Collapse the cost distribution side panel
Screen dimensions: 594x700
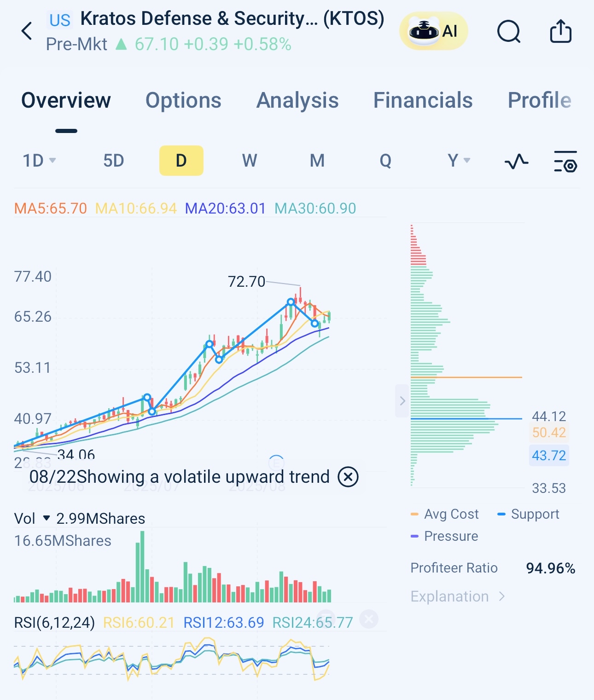coord(402,401)
